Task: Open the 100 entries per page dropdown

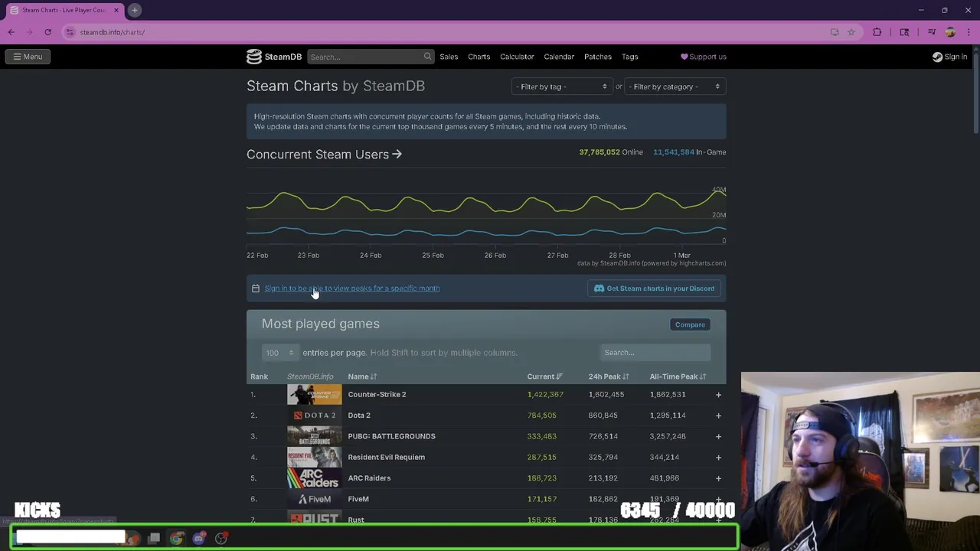Action: (x=279, y=353)
